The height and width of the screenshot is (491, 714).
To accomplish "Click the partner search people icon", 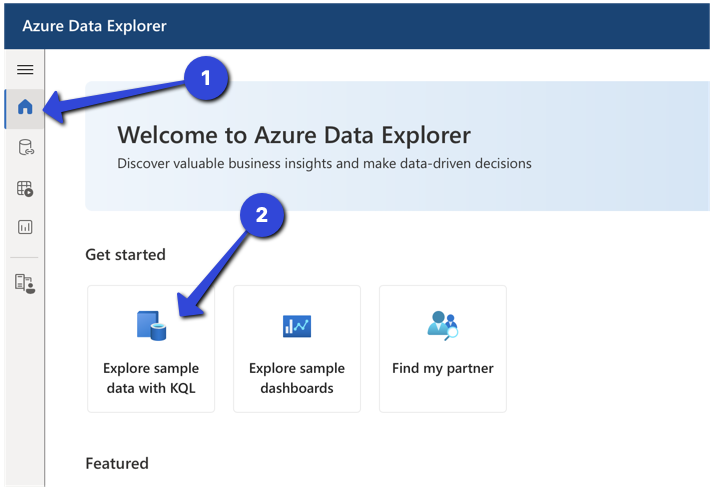I will [x=443, y=325].
